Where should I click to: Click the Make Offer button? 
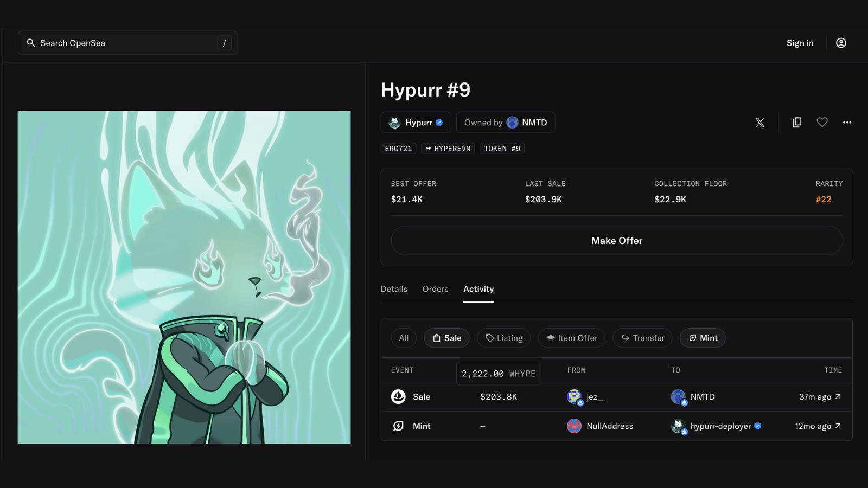click(617, 241)
